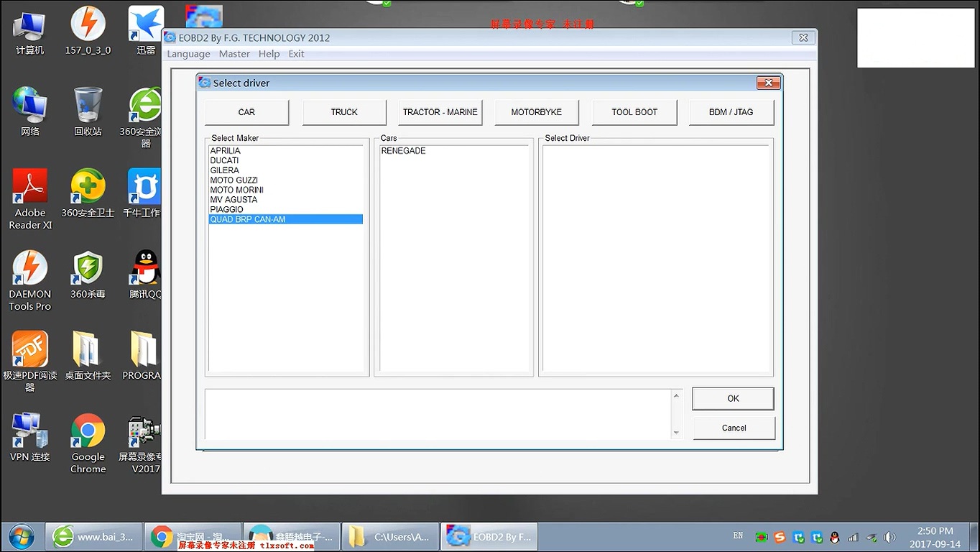Launch the 360安全卫士 desktop icon

(x=88, y=193)
